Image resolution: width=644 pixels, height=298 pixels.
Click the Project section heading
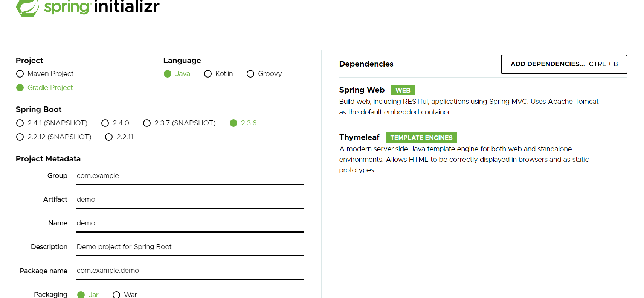click(29, 61)
